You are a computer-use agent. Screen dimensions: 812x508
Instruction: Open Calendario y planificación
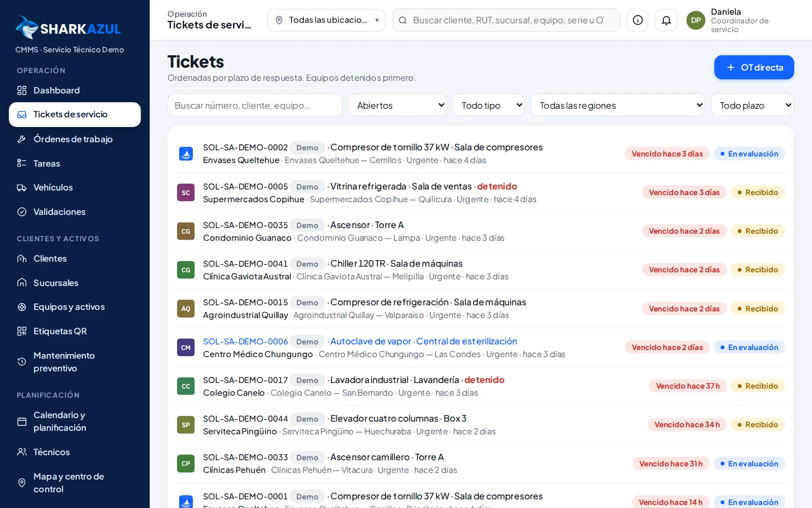[75, 421]
